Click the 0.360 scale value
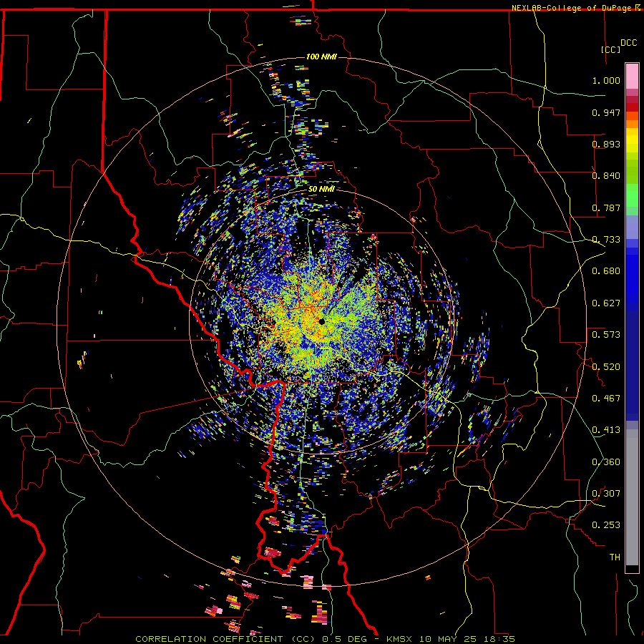 [606, 462]
